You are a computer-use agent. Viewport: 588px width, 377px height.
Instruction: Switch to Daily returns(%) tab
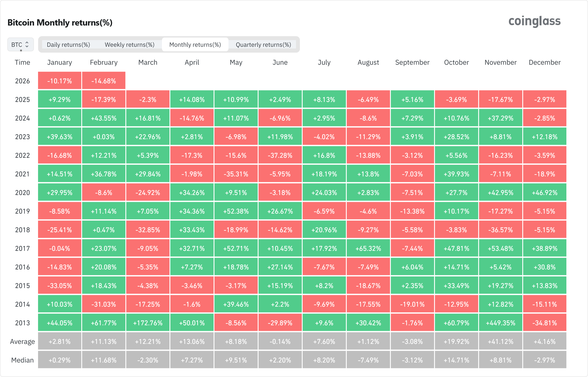(x=69, y=45)
